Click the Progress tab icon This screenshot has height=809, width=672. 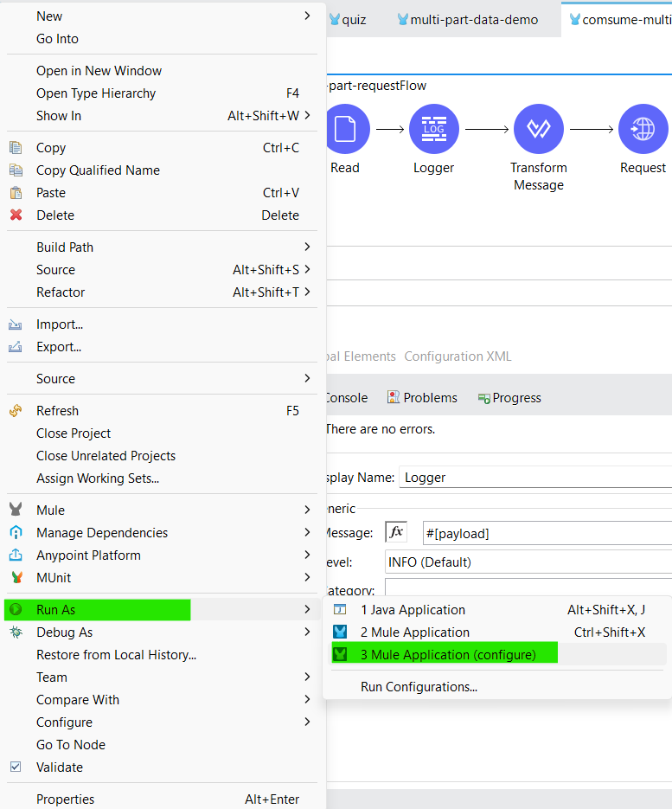(483, 398)
